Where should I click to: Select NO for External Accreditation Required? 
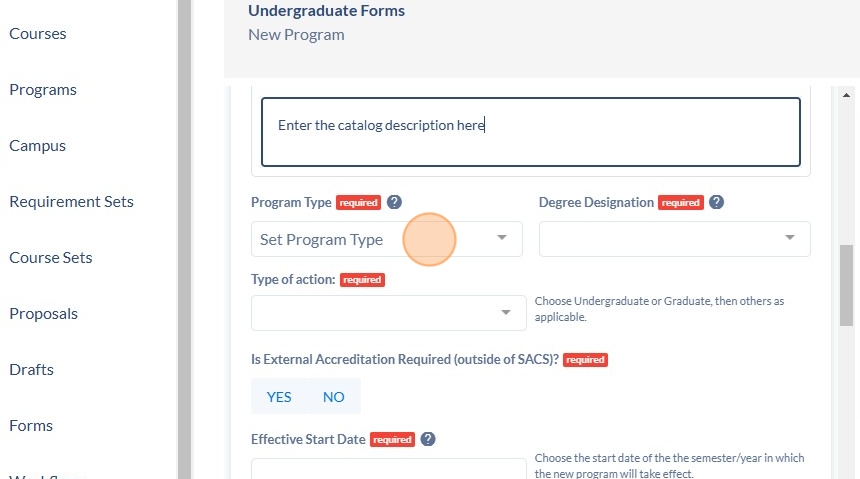pos(333,397)
